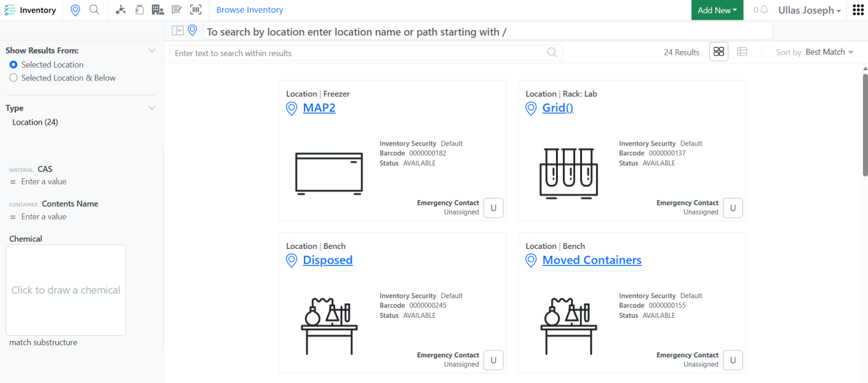Open the apps grid launcher icon
This screenshot has height=383, width=868.
[x=858, y=10]
